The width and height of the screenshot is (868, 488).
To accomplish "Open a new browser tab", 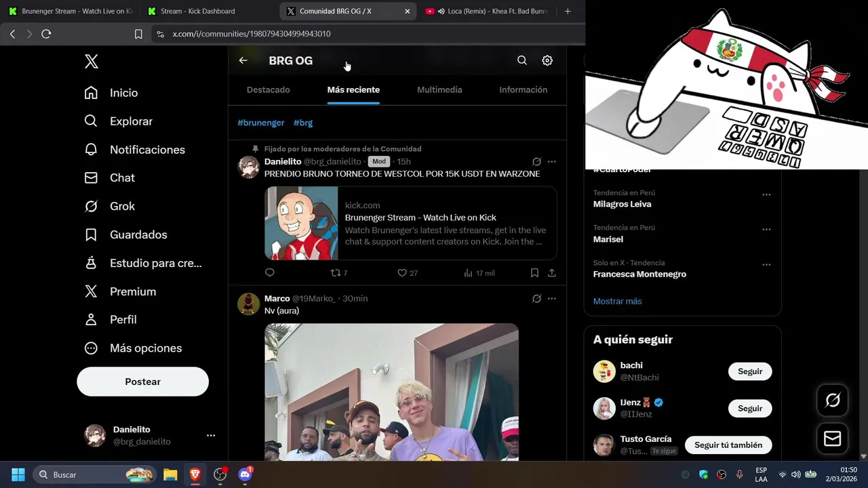I will coord(568,12).
